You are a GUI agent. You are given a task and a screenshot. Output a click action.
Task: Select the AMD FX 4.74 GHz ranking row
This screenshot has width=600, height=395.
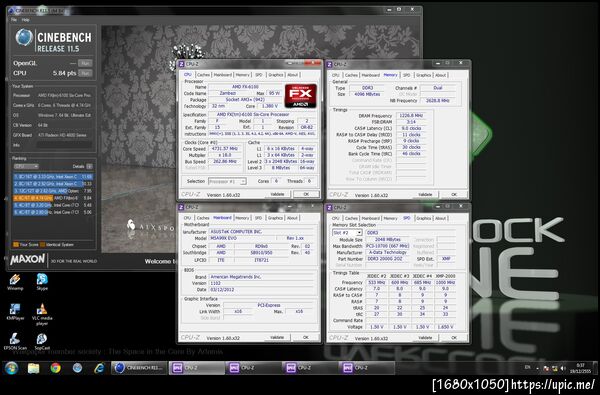coord(53,198)
